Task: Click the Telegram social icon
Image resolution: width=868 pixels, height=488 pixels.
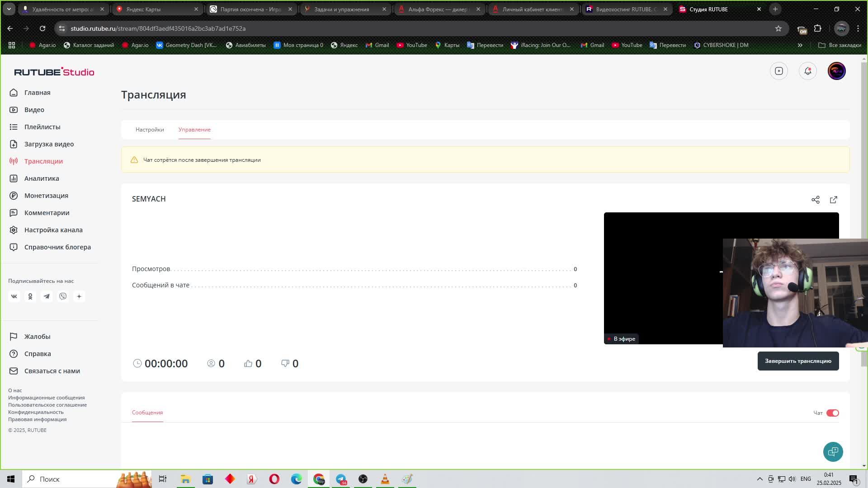Action: 47,296
